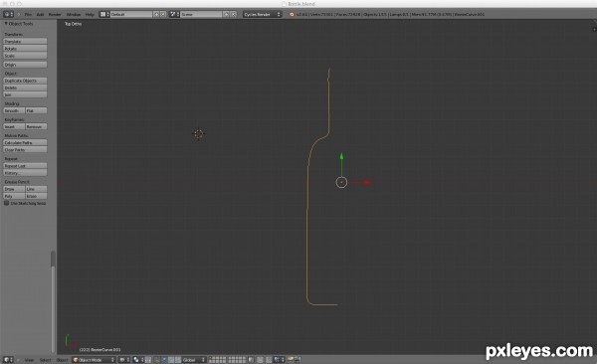Screen dimensions: 597x364
Task: Open the Render menu
Action: coord(55,14)
